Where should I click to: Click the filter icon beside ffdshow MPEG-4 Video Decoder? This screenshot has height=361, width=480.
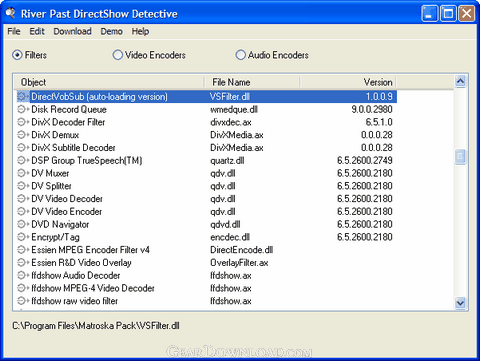pos(23,288)
